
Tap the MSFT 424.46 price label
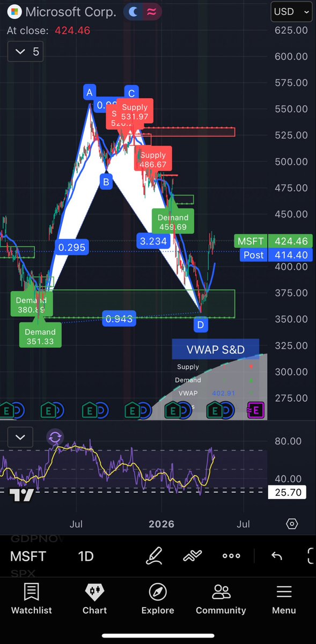(x=273, y=241)
